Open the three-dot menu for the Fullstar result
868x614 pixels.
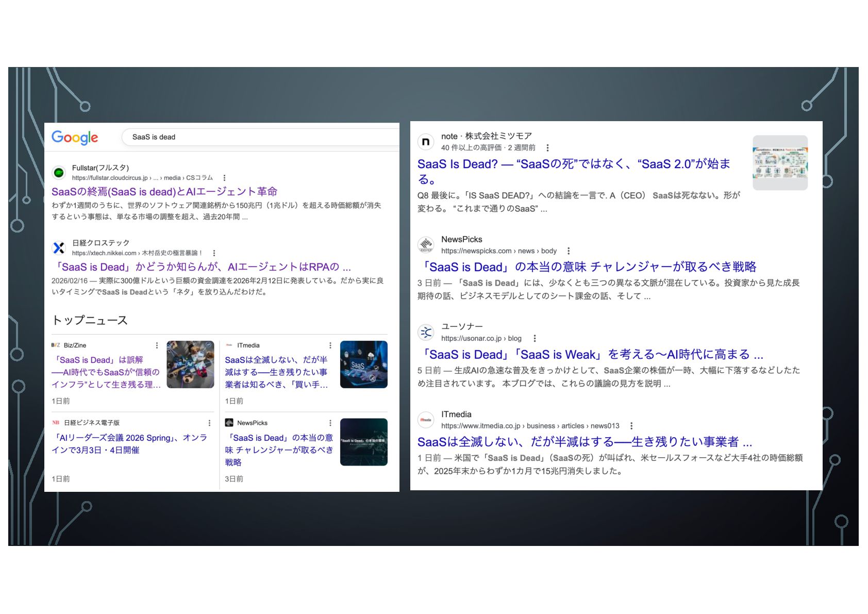click(x=224, y=178)
